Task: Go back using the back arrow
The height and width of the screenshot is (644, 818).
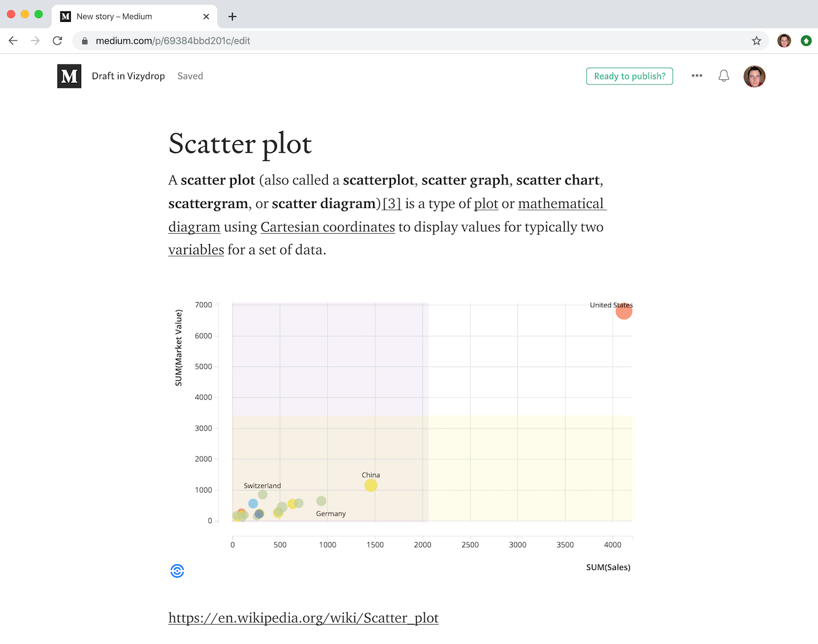Action: (x=13, y=40)
